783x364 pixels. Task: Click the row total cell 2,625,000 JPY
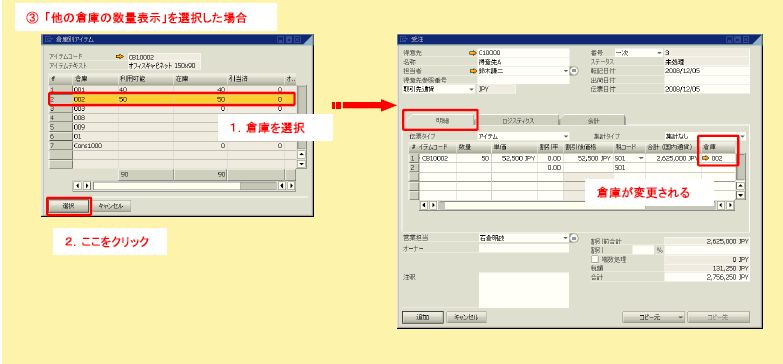click(x=673, y=158)
